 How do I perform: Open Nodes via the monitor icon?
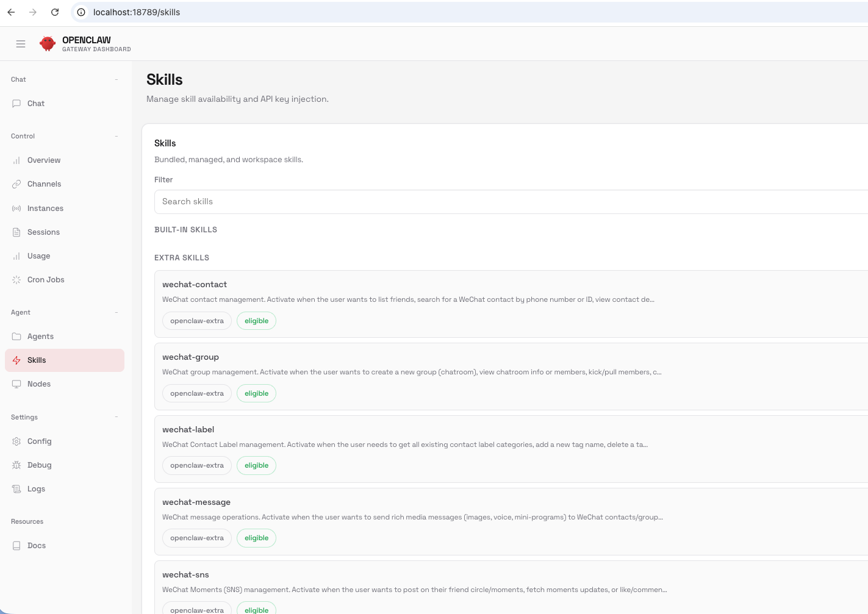click(x=16, y=384)
